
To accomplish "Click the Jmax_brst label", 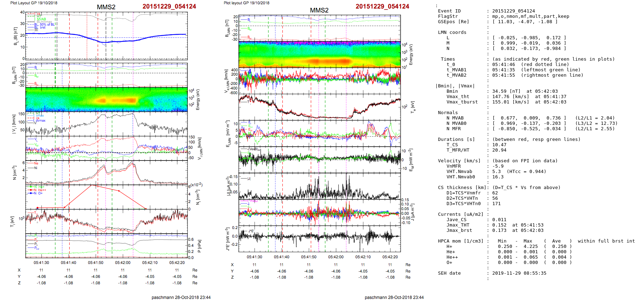I will (459, 230).
